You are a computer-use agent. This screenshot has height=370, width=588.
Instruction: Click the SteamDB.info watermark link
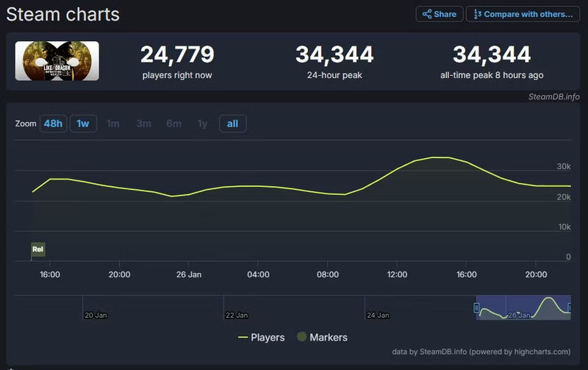pos(554,97)
